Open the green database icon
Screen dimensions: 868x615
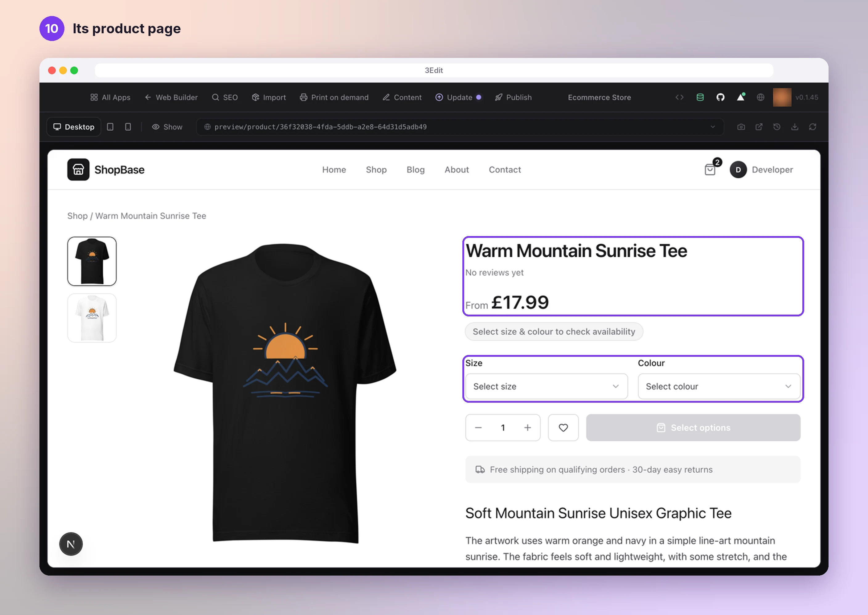700,97
